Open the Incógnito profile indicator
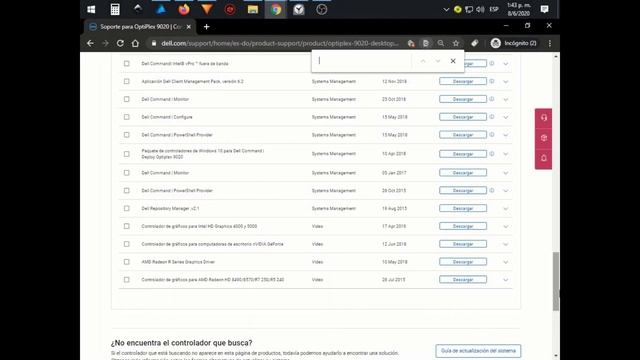The height and width of the screenshot is (360, 640). [514, 43]
